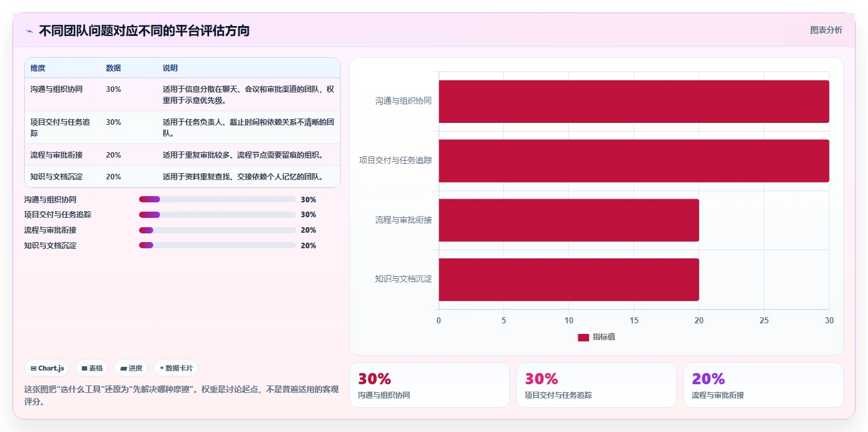The width and height of the screenshot is (868, 432).
Task: Click the title 不同团队问题对应不同的平台评估方向
Action: coord(144,30)
